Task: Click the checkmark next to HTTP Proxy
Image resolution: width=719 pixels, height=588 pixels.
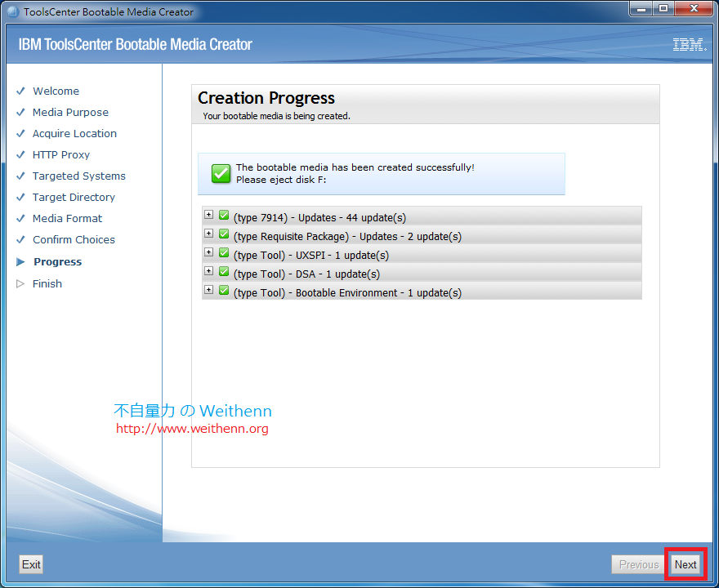Action: 20,154
